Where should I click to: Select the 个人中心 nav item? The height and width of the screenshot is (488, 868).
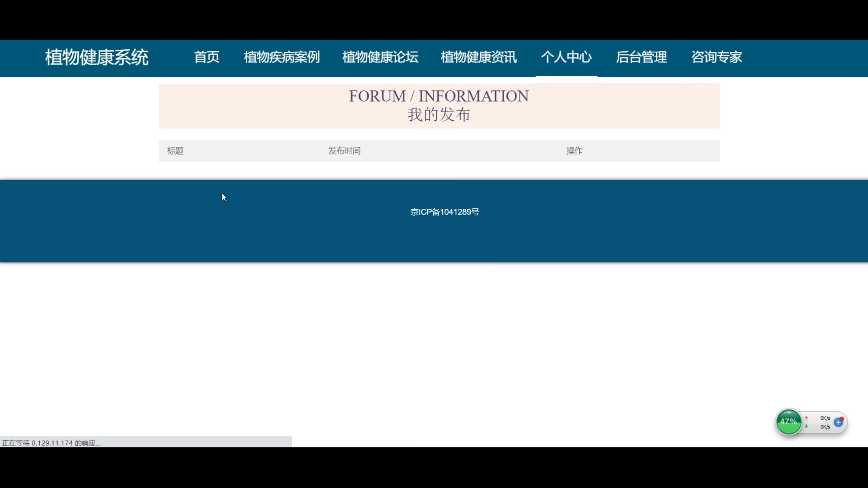[x=566, y=57]
